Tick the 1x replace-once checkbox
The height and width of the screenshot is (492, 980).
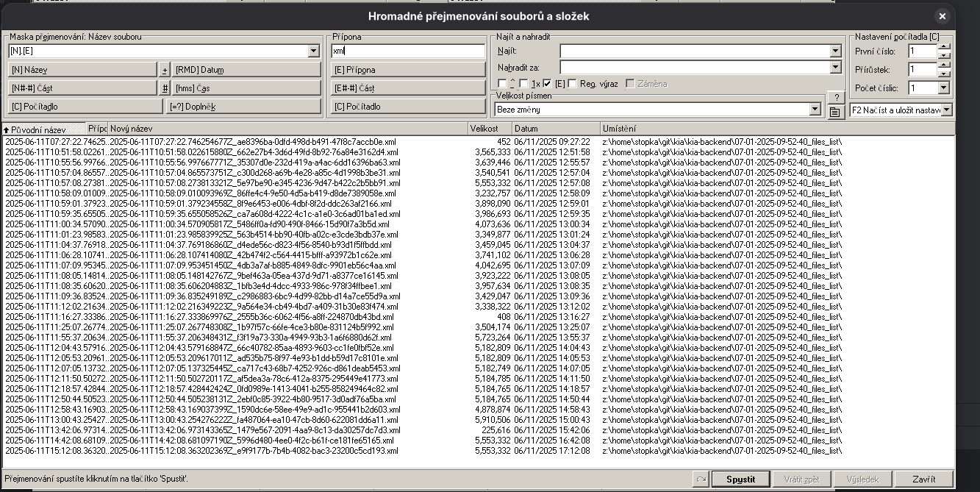[x=523, y=84]
